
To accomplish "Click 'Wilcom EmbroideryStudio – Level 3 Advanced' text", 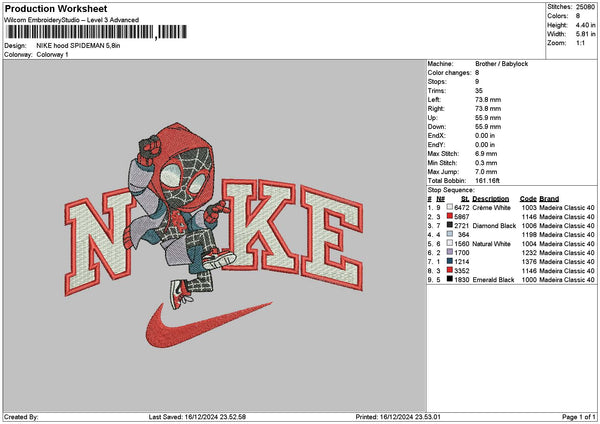I will tap(72, 20).
